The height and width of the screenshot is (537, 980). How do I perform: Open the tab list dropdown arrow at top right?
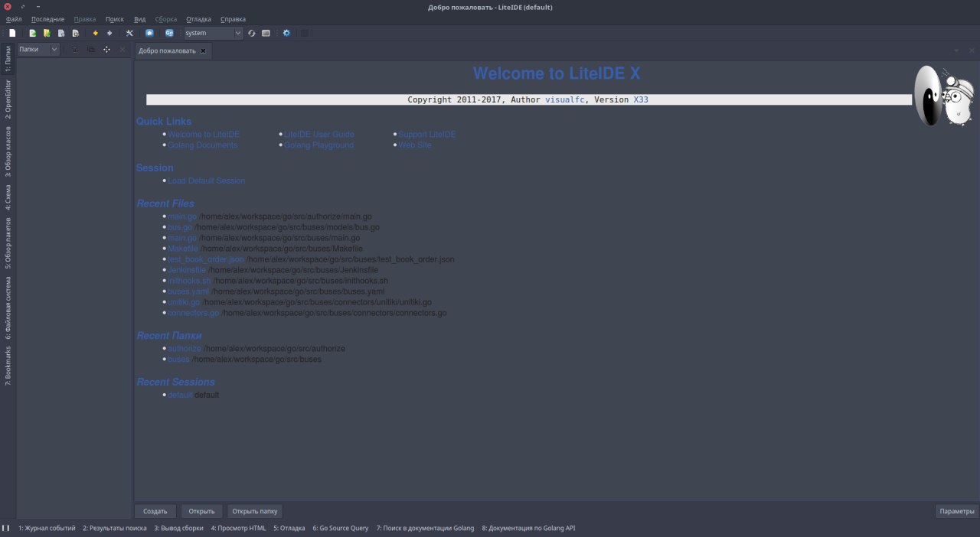[x=956, y=50]
